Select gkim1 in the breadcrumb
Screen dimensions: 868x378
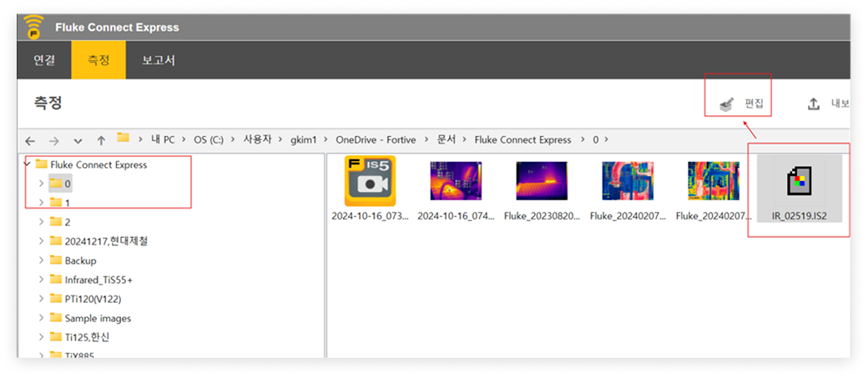pyautogui.click(x=303, y=140)
